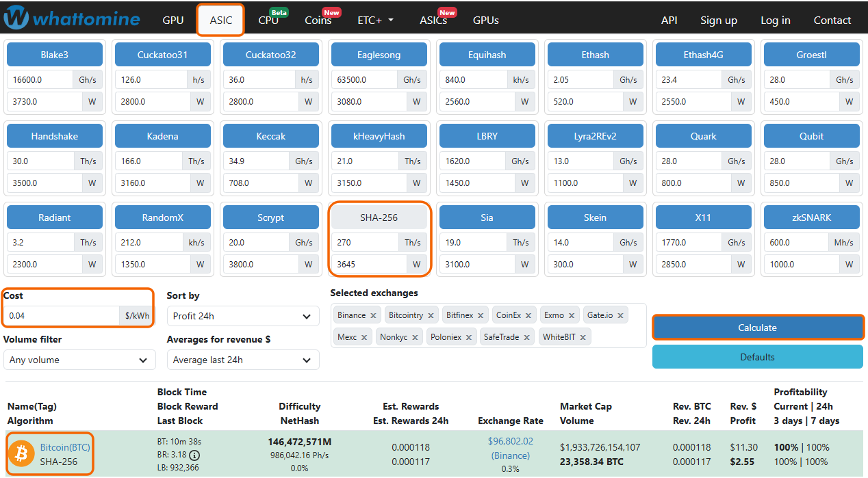Viewport: 868px width, 478px height.
Task: Open the Volume filter dropdown
Action: pyautogui.click(x=79, y=360)
